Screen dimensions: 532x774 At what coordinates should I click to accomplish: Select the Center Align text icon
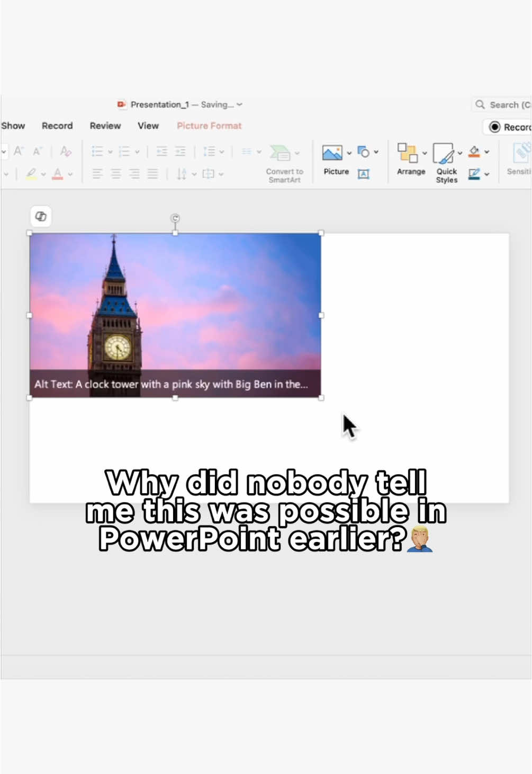coord(115,173)
